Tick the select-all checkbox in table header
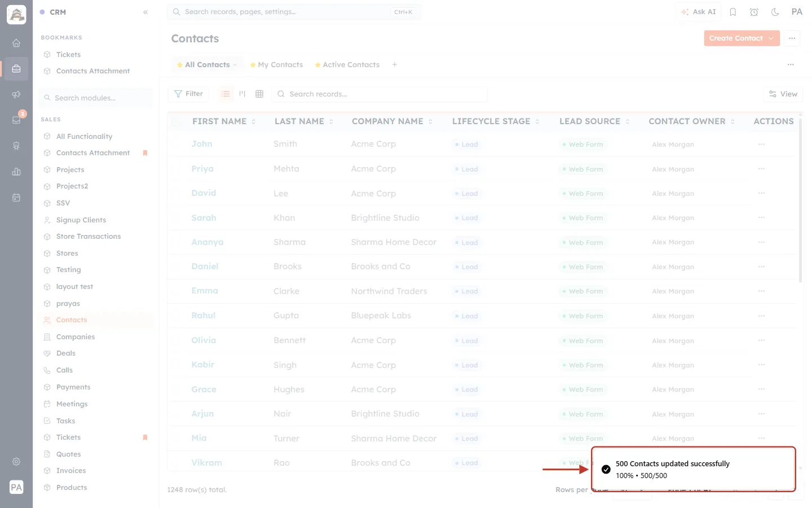Viewport: 812px width, 508px height. coord(176,121)
